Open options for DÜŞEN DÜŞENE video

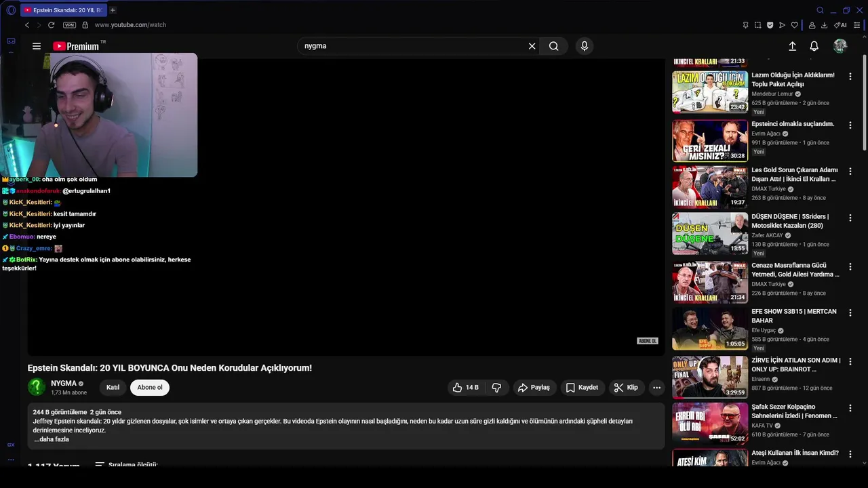[x=850, y=218]
